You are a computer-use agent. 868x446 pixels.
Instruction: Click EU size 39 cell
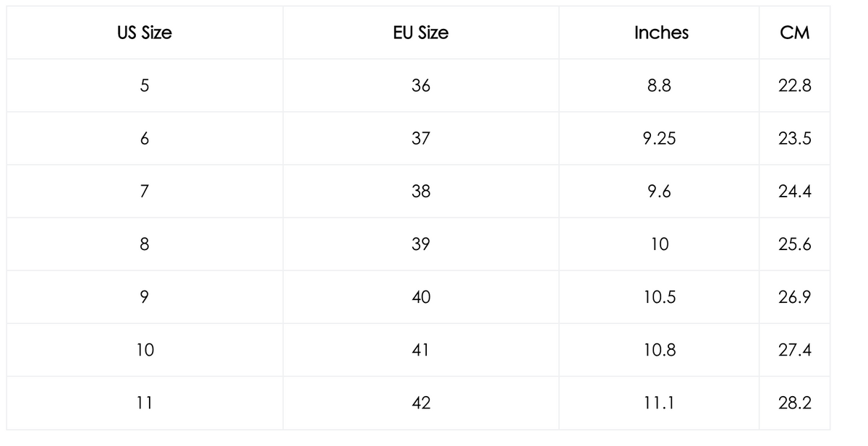pyautogui.click(x=420, y=244)
